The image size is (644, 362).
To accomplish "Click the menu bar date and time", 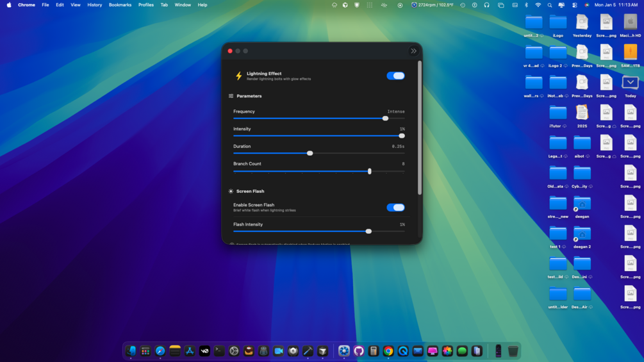I will coord(616,5).
